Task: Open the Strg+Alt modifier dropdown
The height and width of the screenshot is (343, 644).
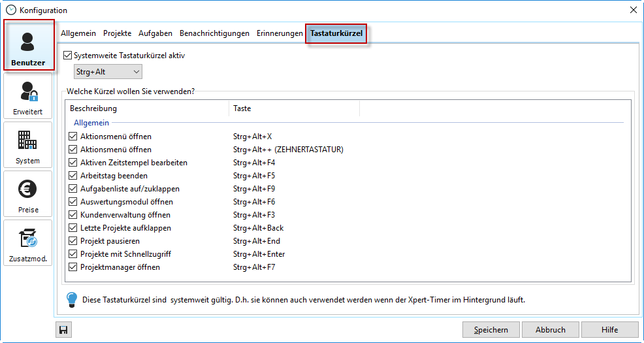Action: point(108,71)
